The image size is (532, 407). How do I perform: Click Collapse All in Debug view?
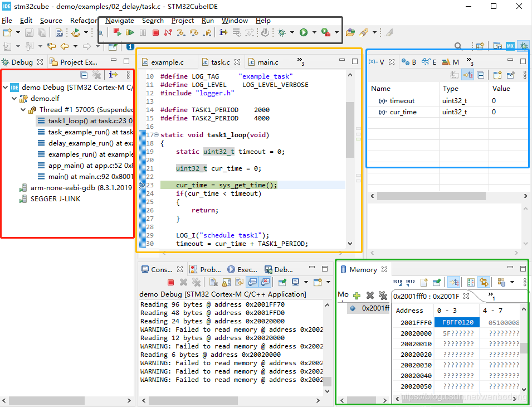84,75
